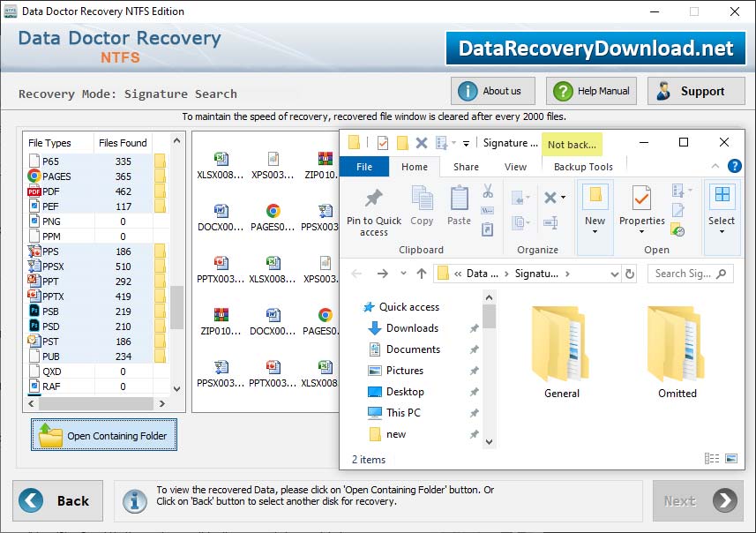This screenshot has width=756, height=533.
Task: Select the PPTX003 file in third row
Action: [x=221, y=270]
